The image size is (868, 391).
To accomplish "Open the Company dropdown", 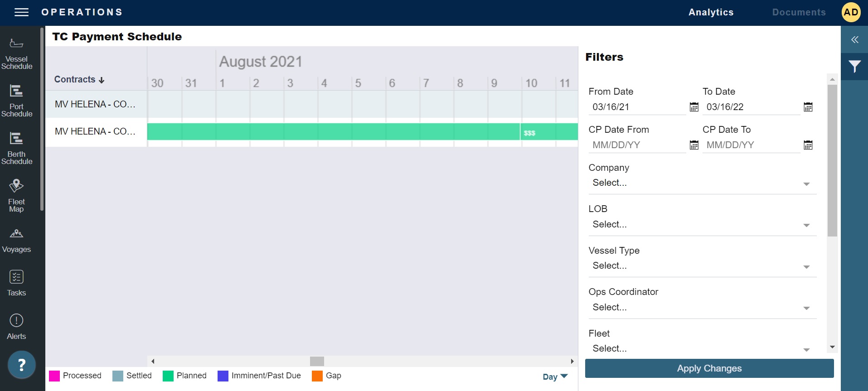I will [806, 183].
